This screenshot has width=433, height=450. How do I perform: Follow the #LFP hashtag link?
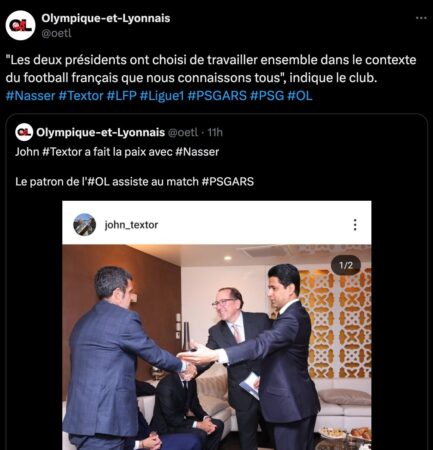tap(122, 96)
